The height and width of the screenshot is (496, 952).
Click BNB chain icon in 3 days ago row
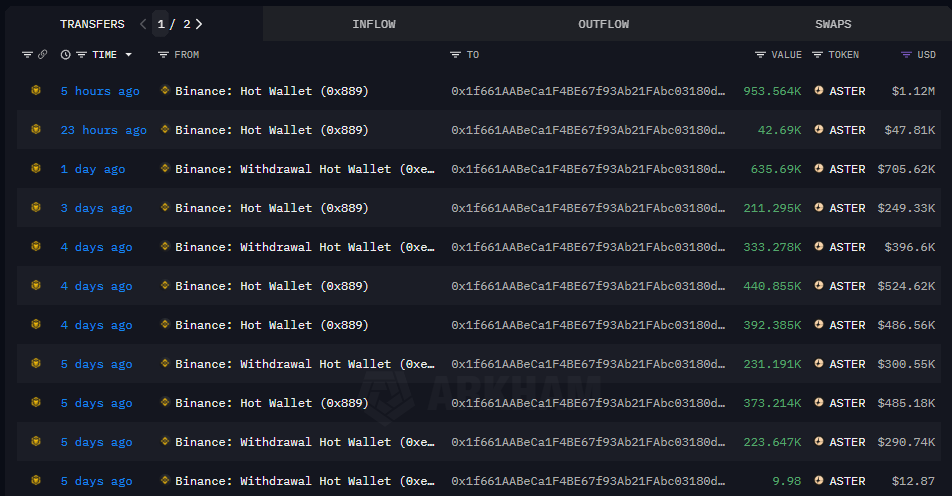(36, 208)
